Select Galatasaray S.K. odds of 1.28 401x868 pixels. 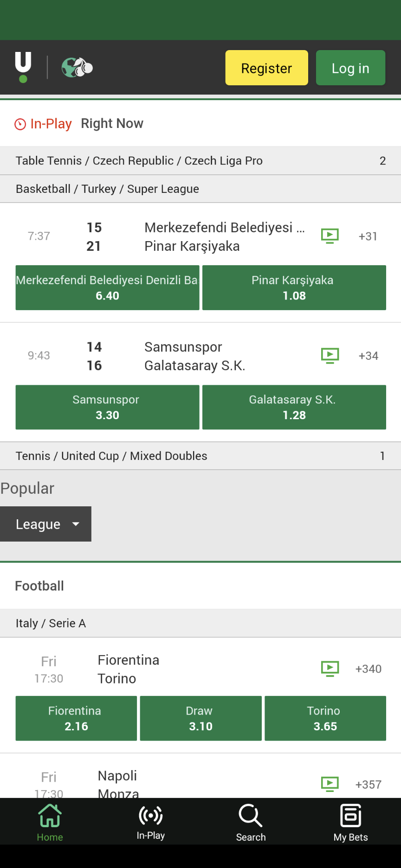click(x=294, y=407)
